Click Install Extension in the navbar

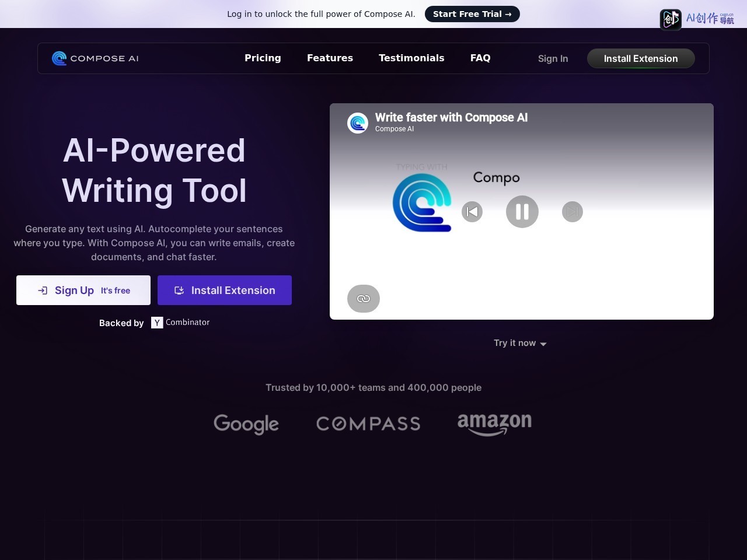[641, 58]
